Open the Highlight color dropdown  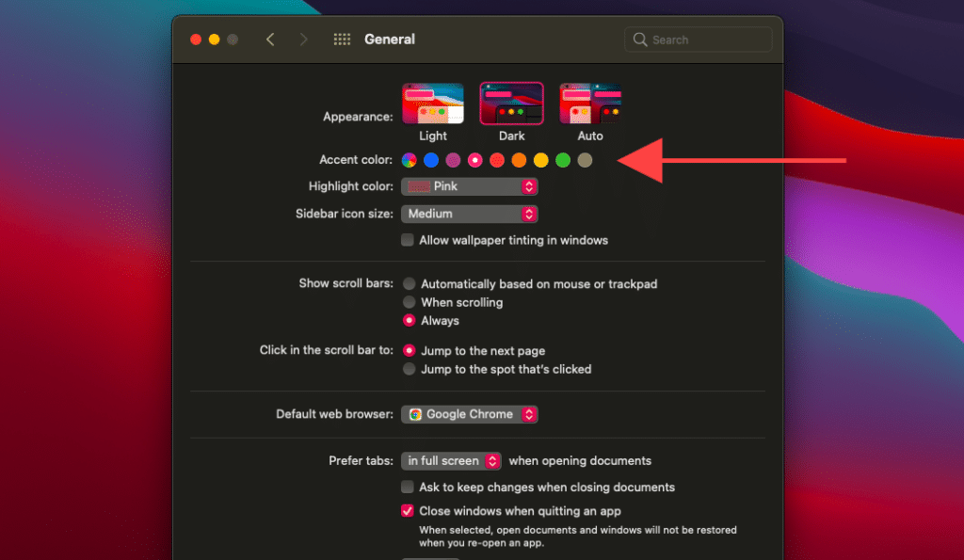coord(470,186)
